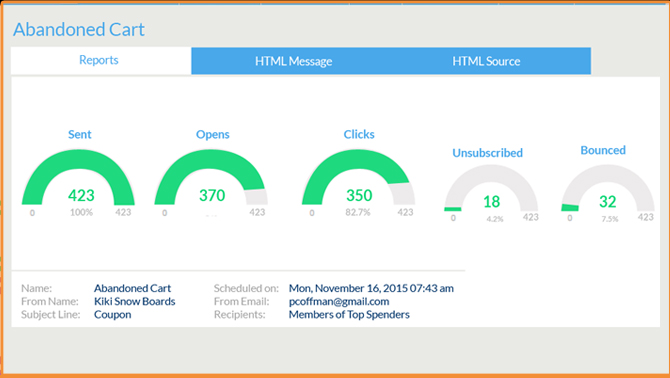670x378 pixels.
Task: Click the Clicks gauge heading
Action: (x=359, y=135)
